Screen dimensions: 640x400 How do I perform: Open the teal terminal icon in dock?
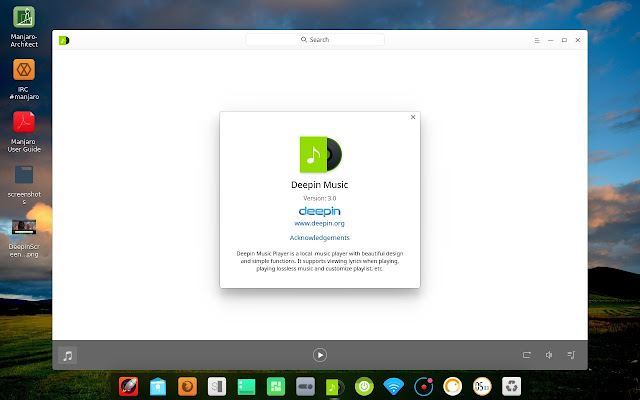(x=247, y=386)
